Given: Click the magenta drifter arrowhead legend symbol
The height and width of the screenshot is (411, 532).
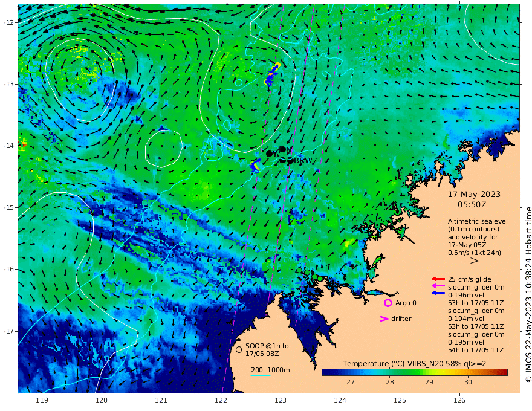Looking at the screenshot, I should (384, 319).
